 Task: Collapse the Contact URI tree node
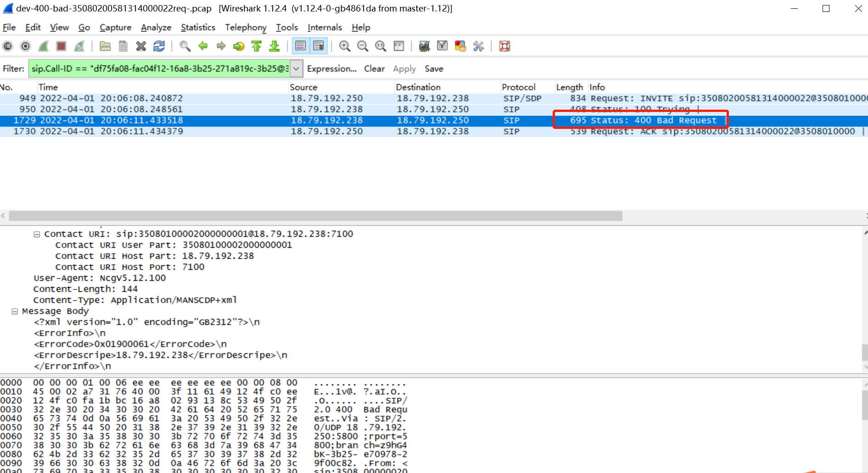click(x=37, y=234)
